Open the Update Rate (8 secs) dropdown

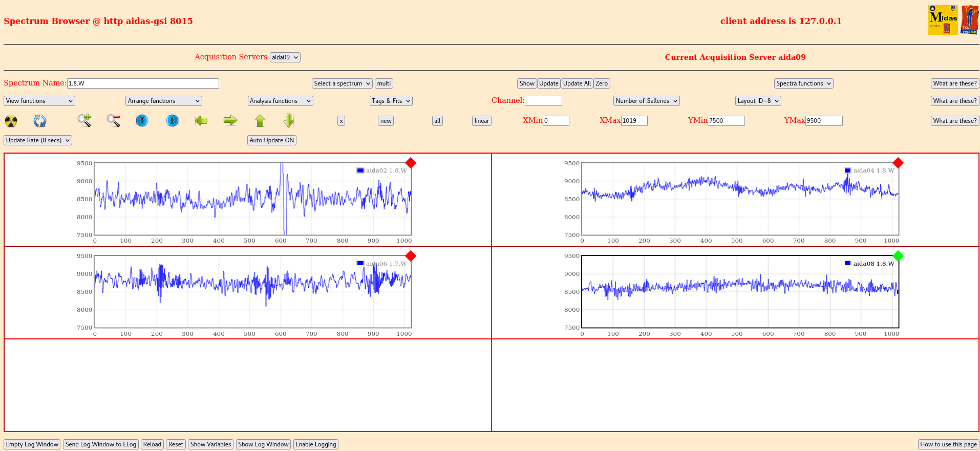click(x=38, y=140)
